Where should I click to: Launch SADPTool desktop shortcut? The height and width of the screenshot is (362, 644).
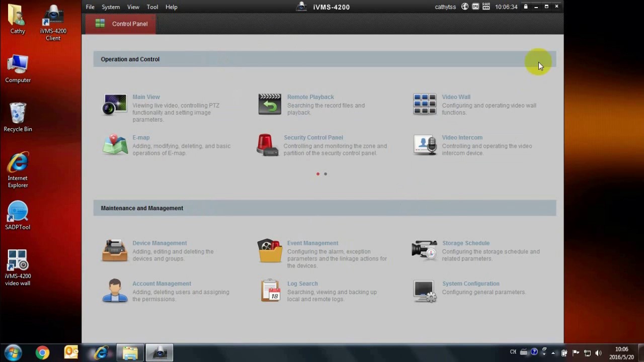[18, 215]
